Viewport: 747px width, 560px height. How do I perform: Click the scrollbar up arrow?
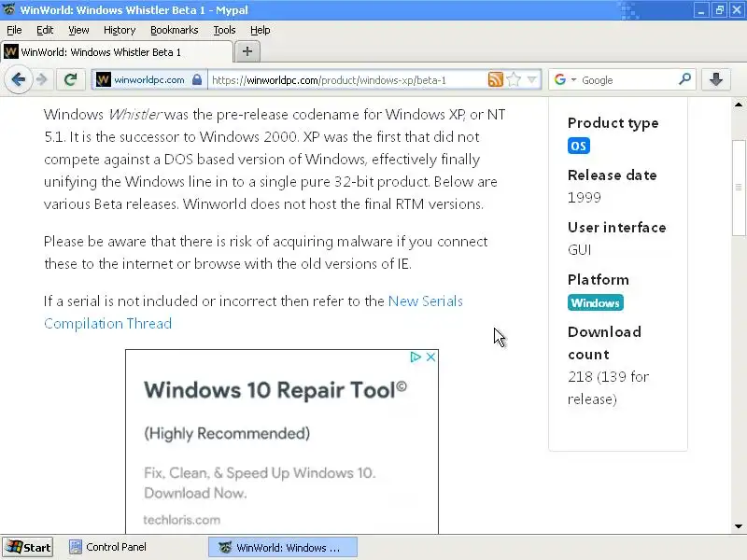pos(739,105)
